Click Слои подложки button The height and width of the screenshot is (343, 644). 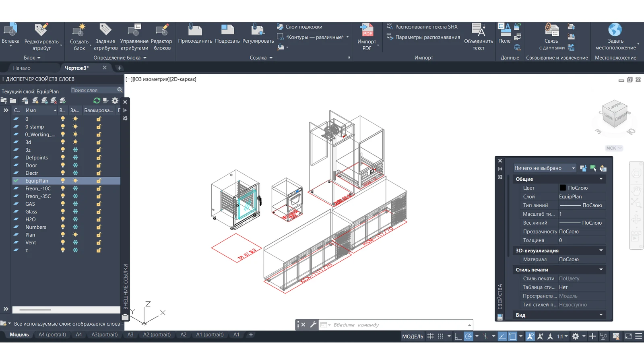(x=300, y=27)
